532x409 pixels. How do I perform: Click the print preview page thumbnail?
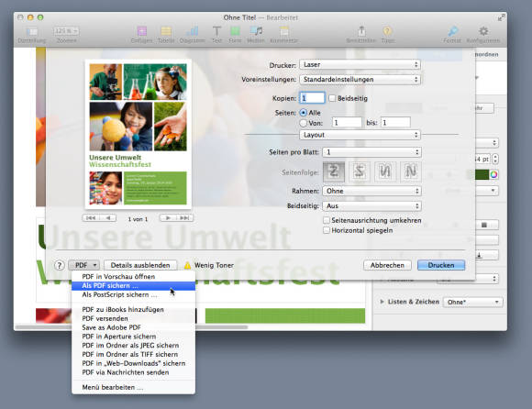pyautogui.click(x=139, y=134)
